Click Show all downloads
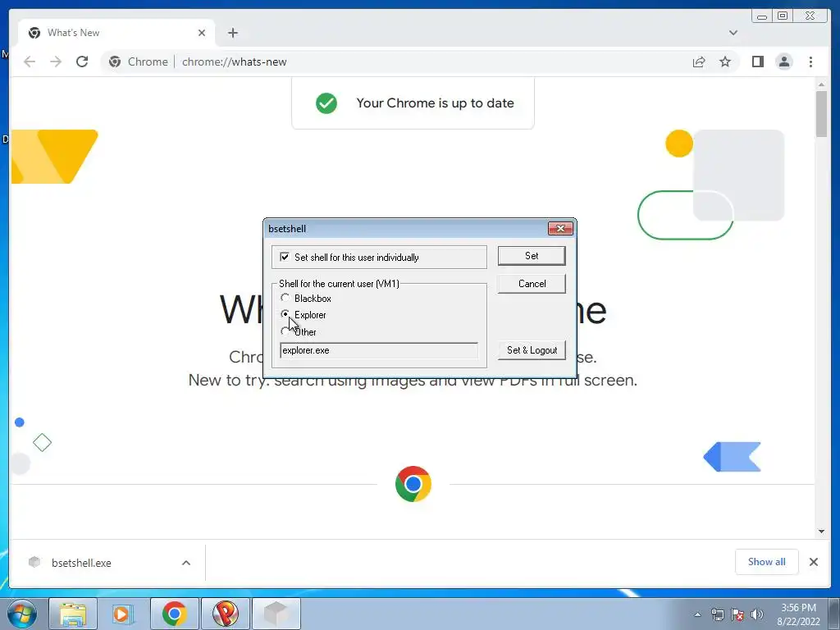This screenshot has height=630, width=840. coord(767,562)
